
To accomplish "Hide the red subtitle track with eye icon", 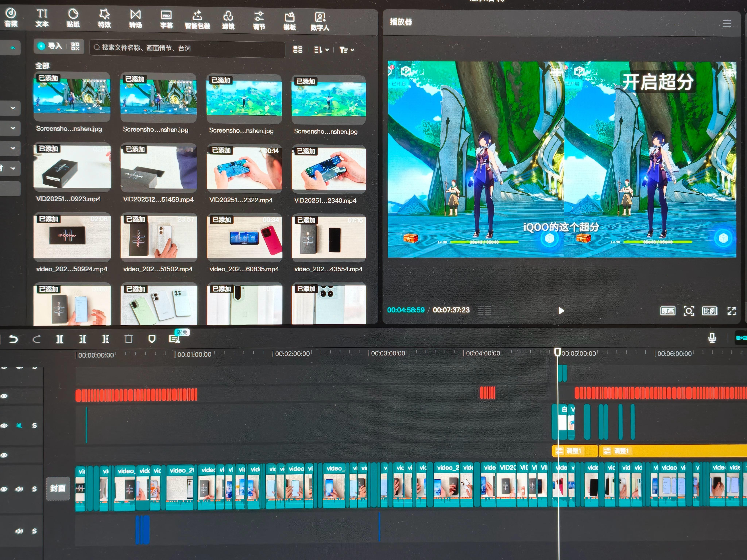I will coord(4,396).
